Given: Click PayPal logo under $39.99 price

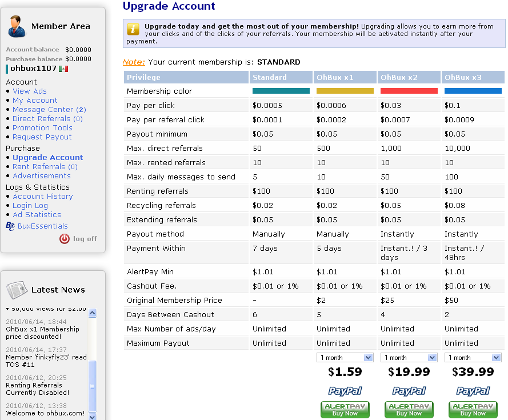Looking at the screenshot, I should click(473, 391).
